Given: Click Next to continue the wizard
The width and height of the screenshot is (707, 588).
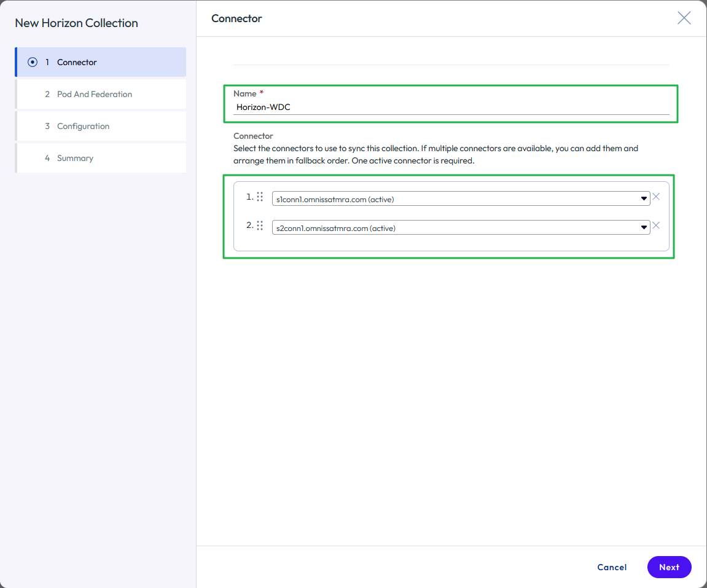Looking at the screenshot, I should 669,567.
